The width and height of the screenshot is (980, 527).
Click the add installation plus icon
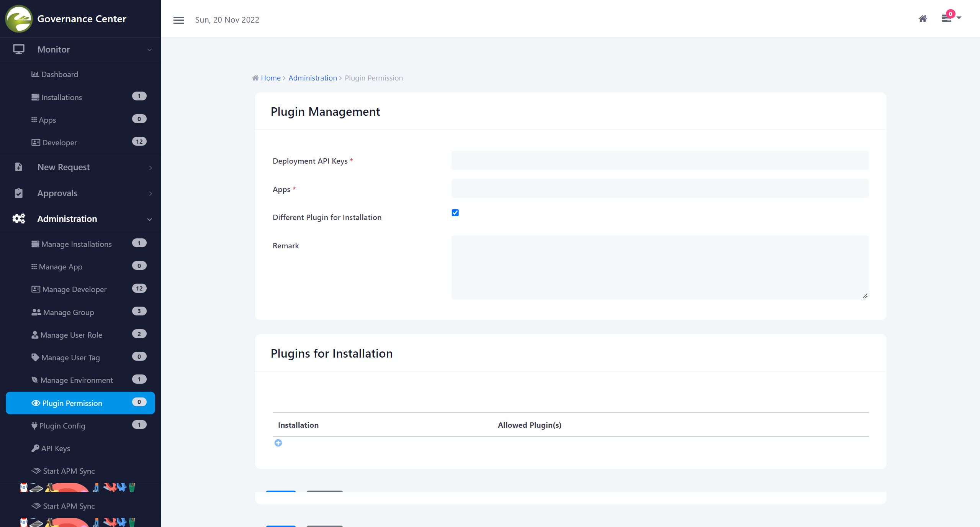(x=278, y=443)
